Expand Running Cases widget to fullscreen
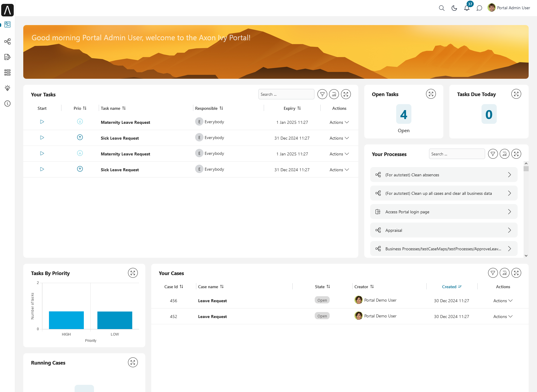Image resolution: width=537 pixels, height=392 pixels. click(133, 362)
